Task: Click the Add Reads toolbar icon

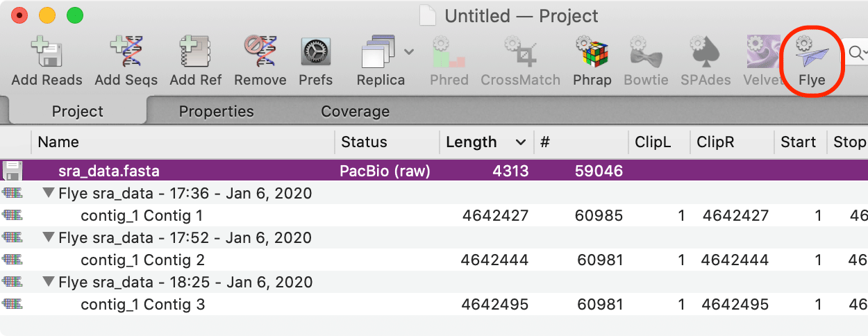Action: click(47, 53)
